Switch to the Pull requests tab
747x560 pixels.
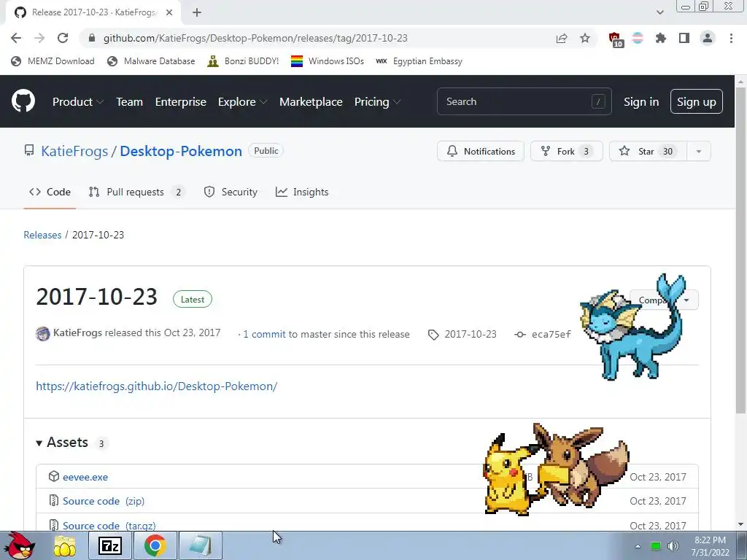(136, 192)
